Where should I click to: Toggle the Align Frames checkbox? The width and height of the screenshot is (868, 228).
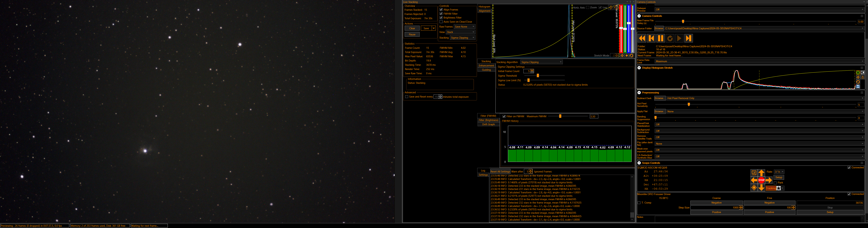(441, 10)
